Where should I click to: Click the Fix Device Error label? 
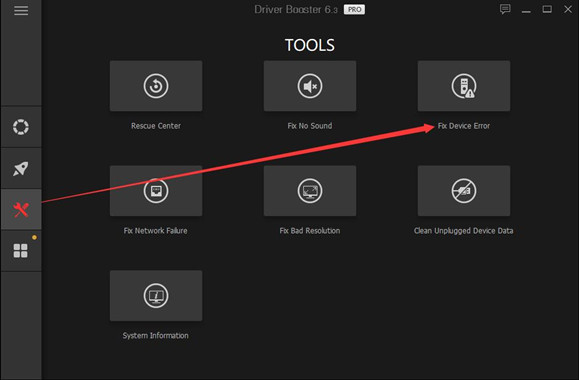coord(464,126)
